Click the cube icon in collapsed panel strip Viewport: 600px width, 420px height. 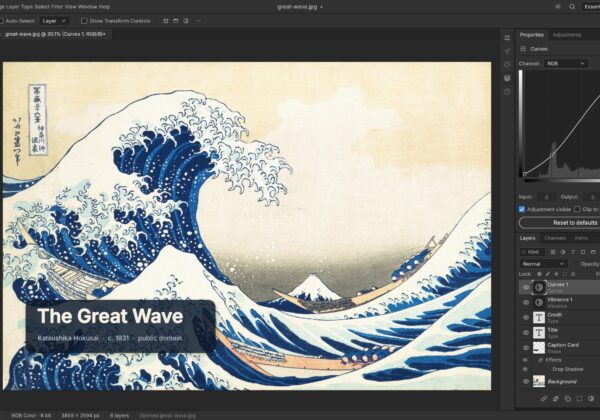507,78
